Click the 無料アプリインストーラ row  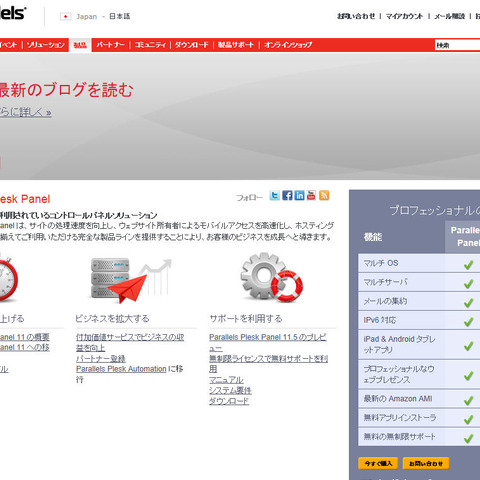(419, 418)
